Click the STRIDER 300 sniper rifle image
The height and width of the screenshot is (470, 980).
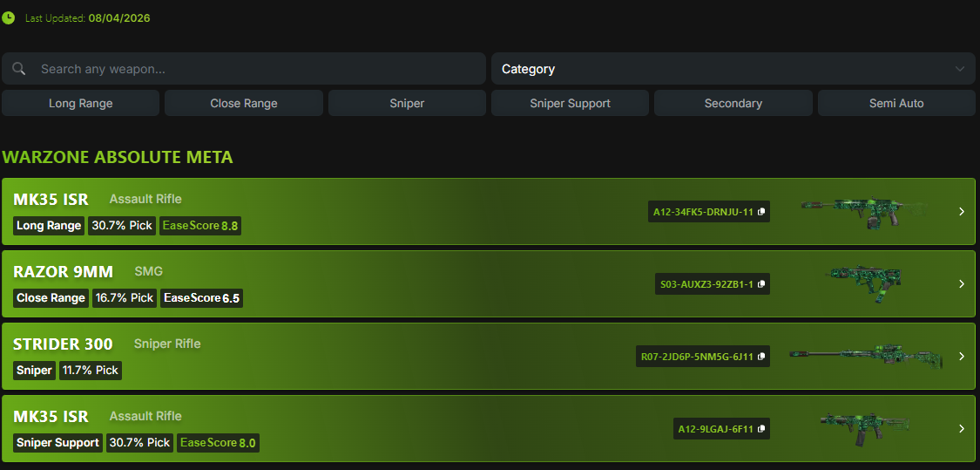coord(866,356)
